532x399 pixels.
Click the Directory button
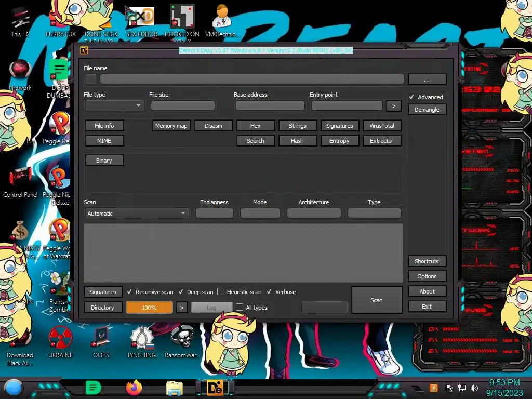tap(103, 308)
